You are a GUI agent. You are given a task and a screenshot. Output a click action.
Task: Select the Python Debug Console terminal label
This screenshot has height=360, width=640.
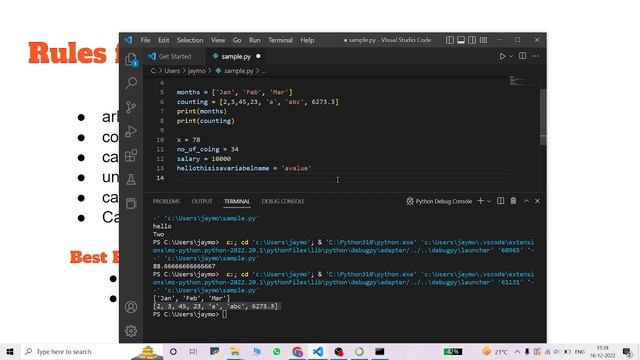click(439, 201)
